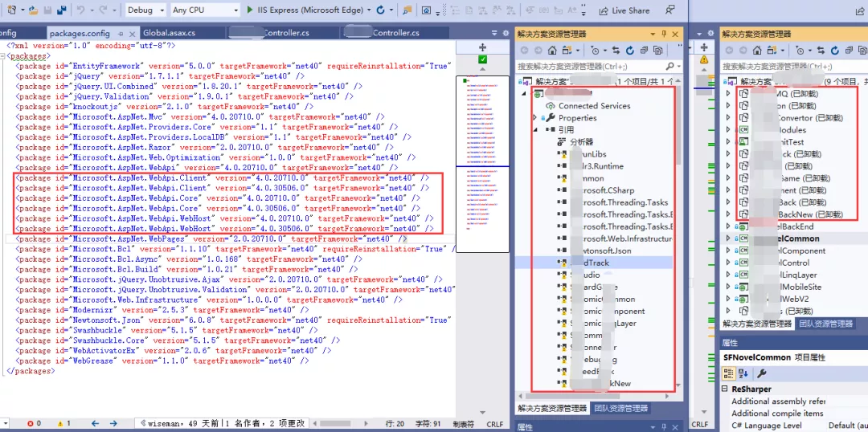This screenshot has width=868, height=432.
Task: Click the Live Share button
Action: (624, 10)
